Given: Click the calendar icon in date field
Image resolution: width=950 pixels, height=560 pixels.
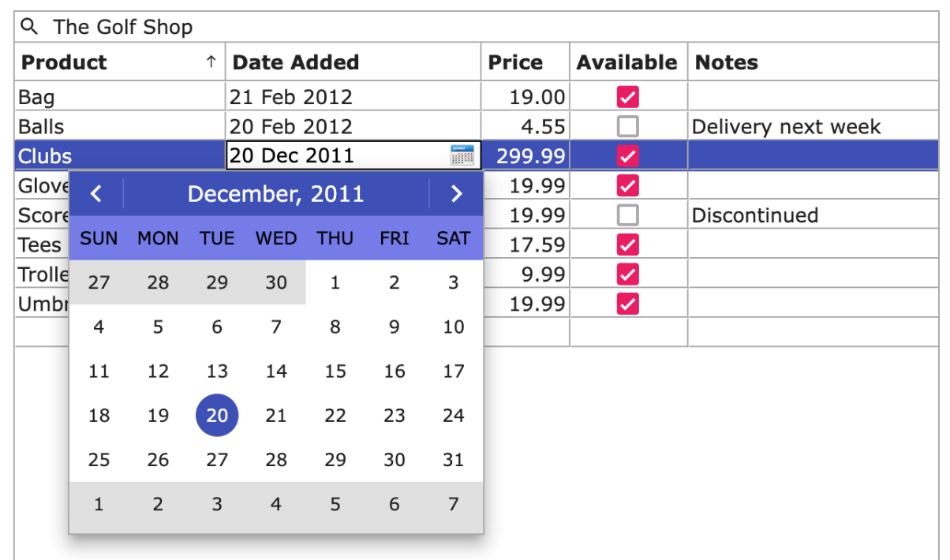Looking at the screenshot, I should 462,155.
